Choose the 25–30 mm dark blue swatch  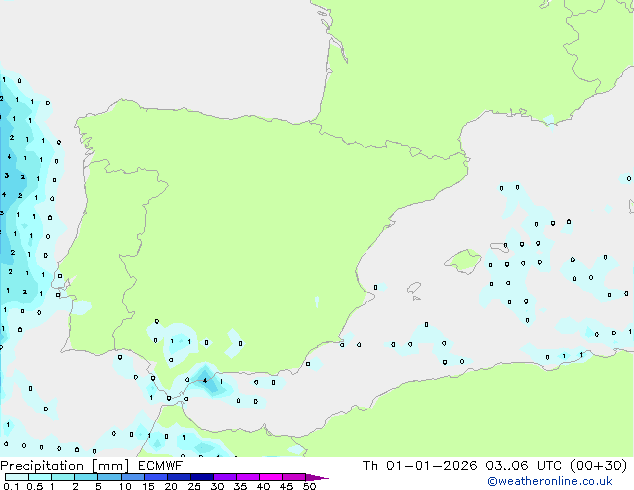[x=202, y=477]
